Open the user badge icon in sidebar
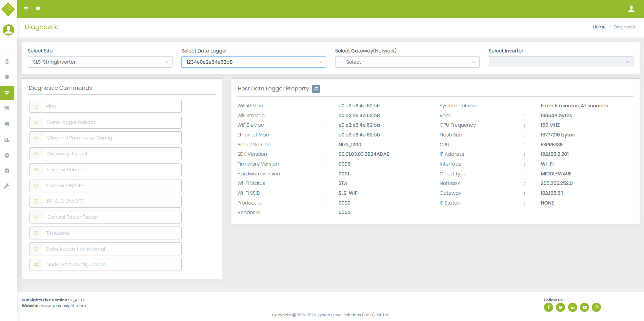Viewport: 644px width, 321px height. coord(7,171)
